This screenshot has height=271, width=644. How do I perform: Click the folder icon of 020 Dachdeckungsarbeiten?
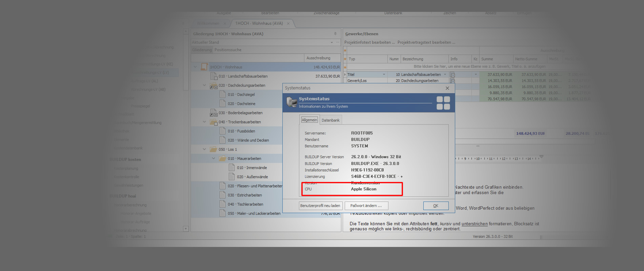pyautogui.click(x=214, y=85)
